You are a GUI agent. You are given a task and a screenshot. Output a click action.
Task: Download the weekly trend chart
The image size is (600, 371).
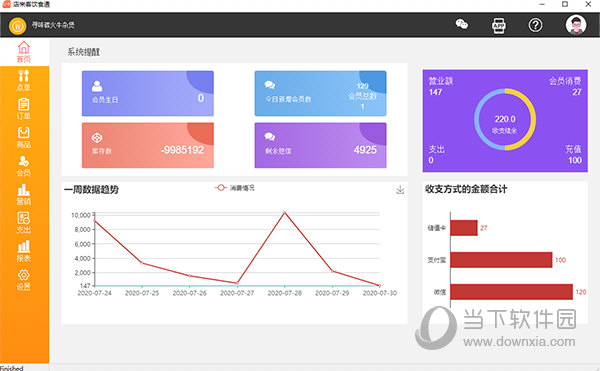click(x=400, y=190)
